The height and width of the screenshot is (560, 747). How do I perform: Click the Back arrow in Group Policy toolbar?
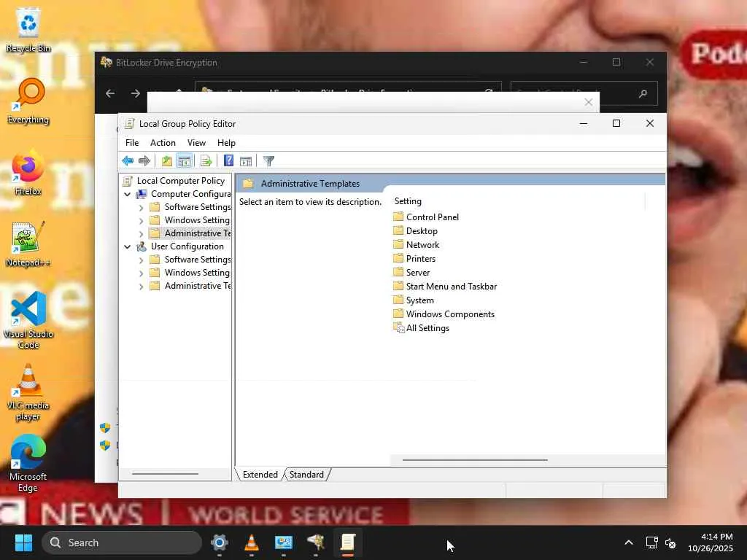point(128,161)
